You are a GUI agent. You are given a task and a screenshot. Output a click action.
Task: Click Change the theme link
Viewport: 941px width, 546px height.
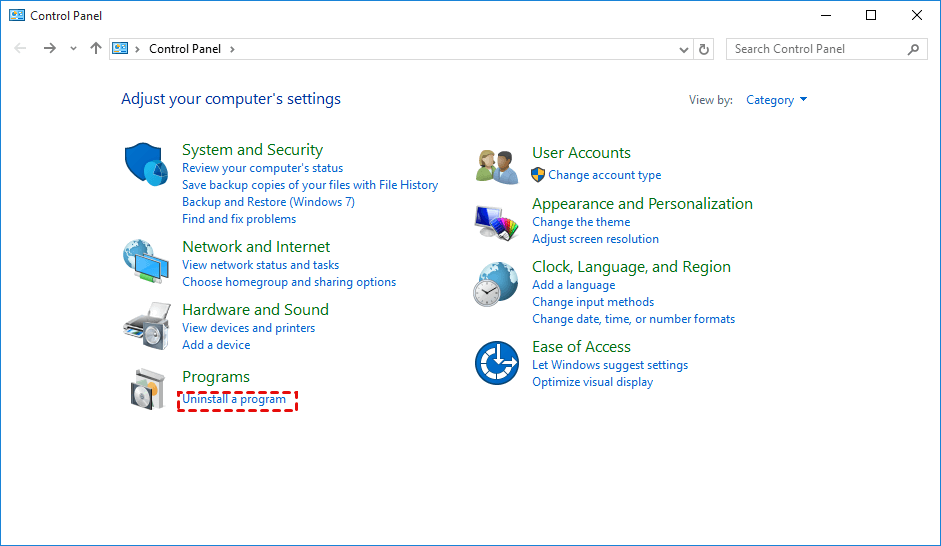(582, 222)
